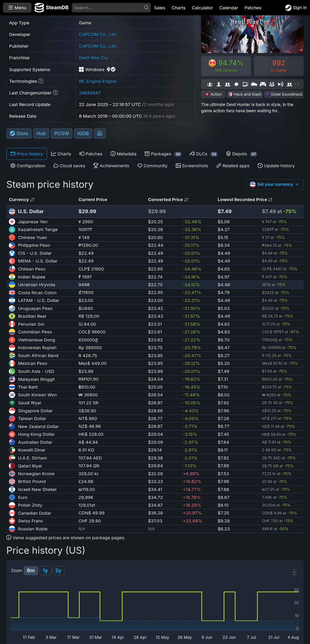Open the Great Soundtrack tag
The image size is (310, 644).
coord(284,94)
